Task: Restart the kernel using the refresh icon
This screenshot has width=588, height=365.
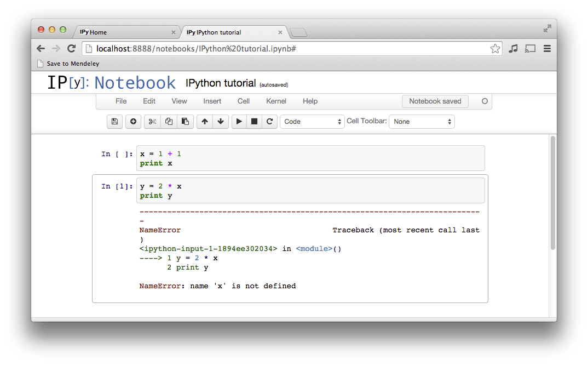Action: coord(269,121)
